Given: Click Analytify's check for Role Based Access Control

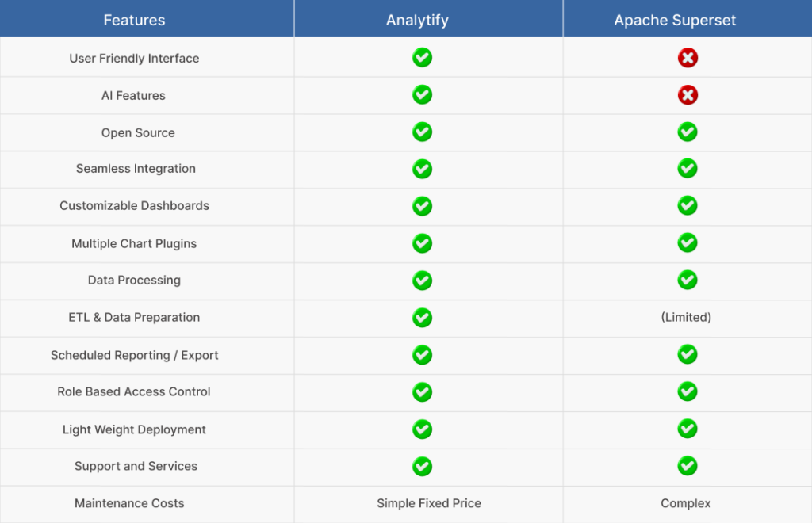Looking at the screenshot, I should point(422,392).
